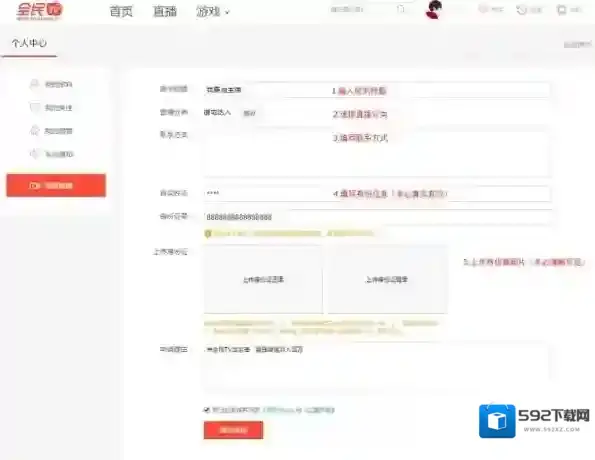Click the header search input box
This screenshot has width=595, height=460.
click(x=360, y=9)
